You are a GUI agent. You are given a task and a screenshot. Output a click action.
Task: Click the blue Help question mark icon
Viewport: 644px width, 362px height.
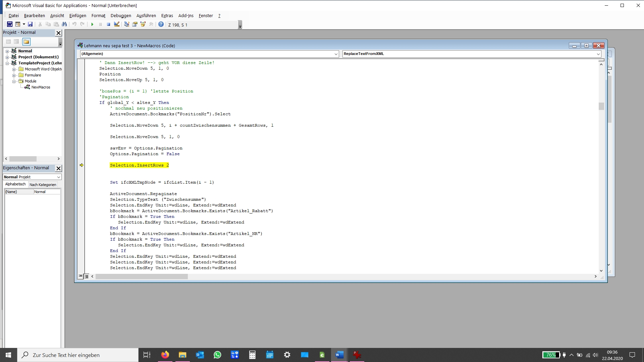point(161,24)
